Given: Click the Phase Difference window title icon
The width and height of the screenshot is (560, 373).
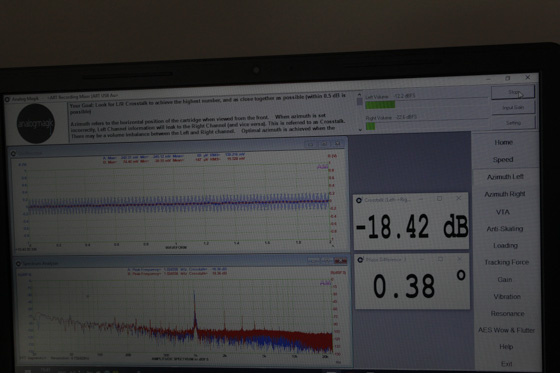Looking at the screenshot, I should pos(360,260).
